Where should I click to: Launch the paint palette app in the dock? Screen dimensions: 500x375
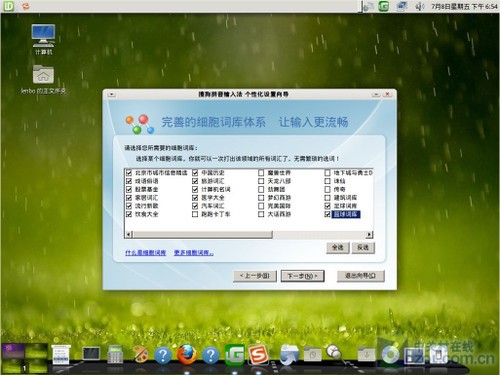pyautogui.click(x=140, y=354)
